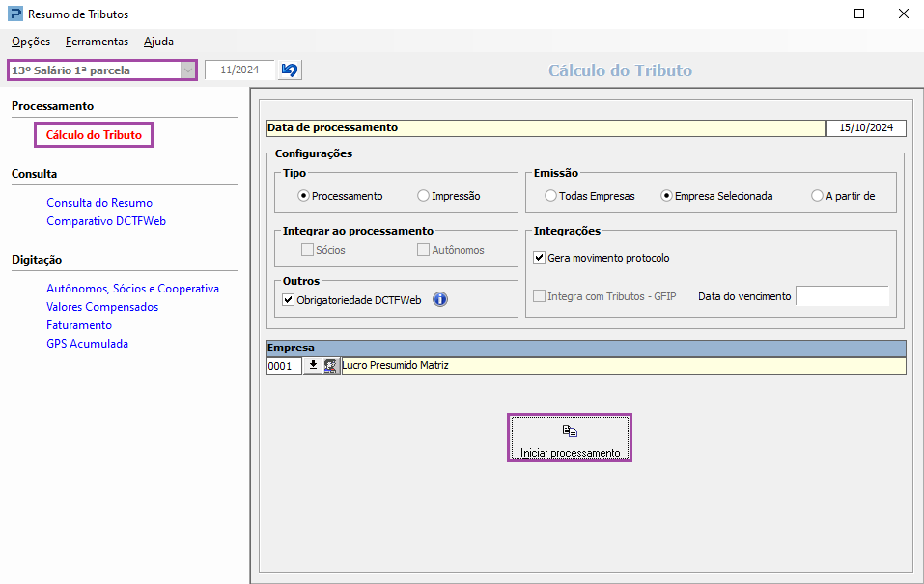
Task: Click the Data do vencimento field
Action: point(841,296)
